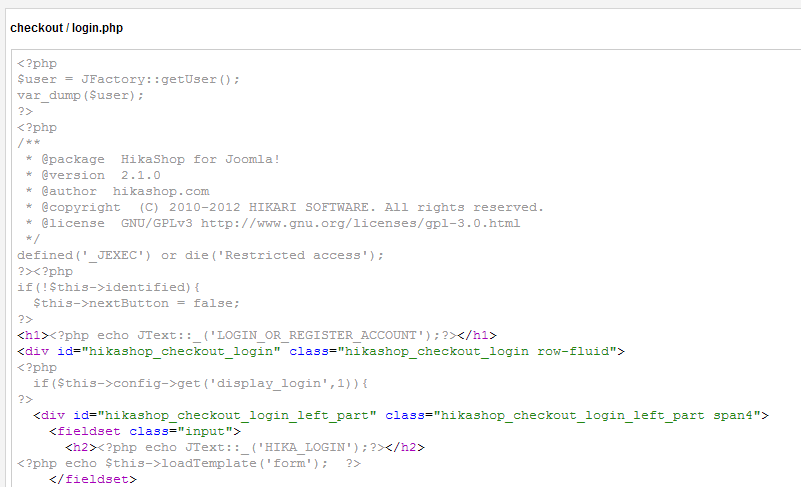Click the "defined('_JEXEC') or die" line
Screen dimensions: 801x487
pyautogui.click(x=200, y=255)
